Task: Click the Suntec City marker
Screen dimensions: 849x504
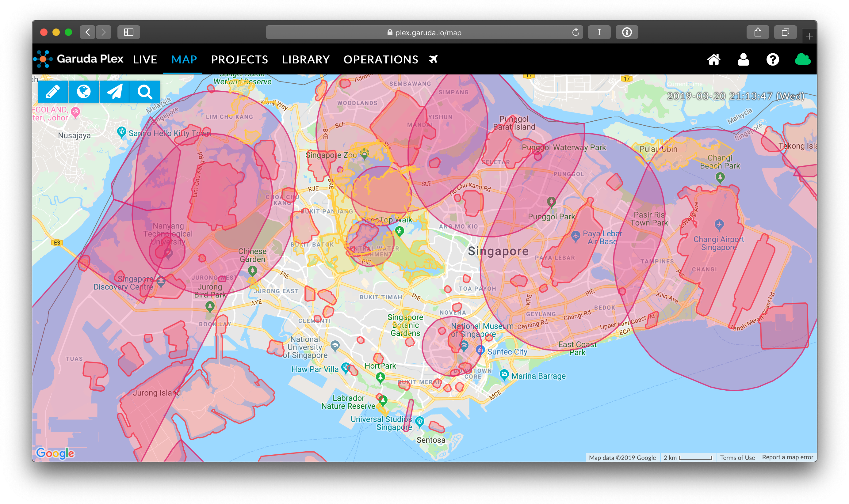Action: 480,350
